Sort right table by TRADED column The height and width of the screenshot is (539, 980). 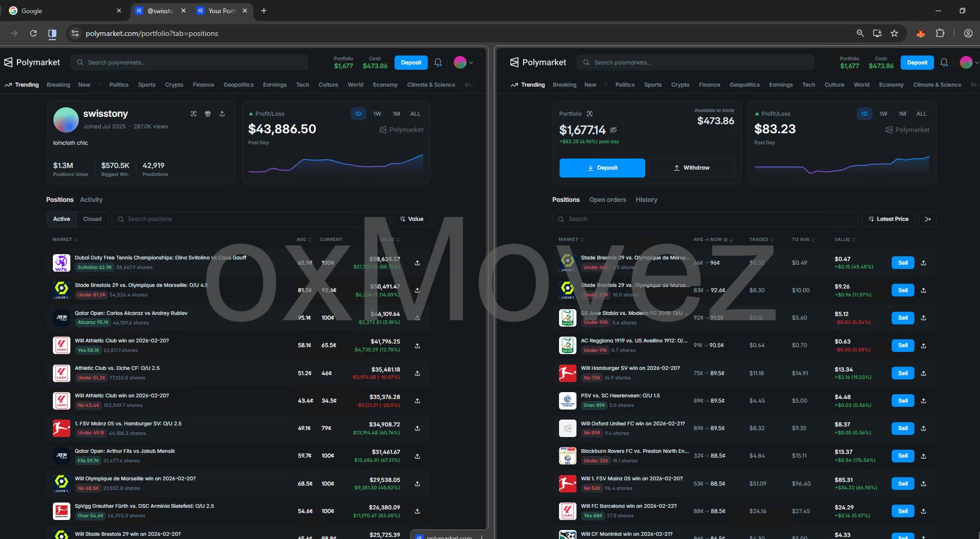762,239
